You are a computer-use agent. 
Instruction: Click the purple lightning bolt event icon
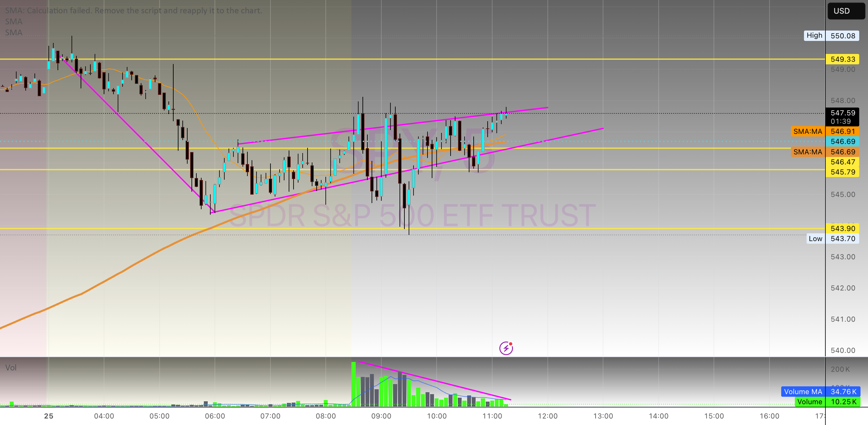click(x=506, y=348)
